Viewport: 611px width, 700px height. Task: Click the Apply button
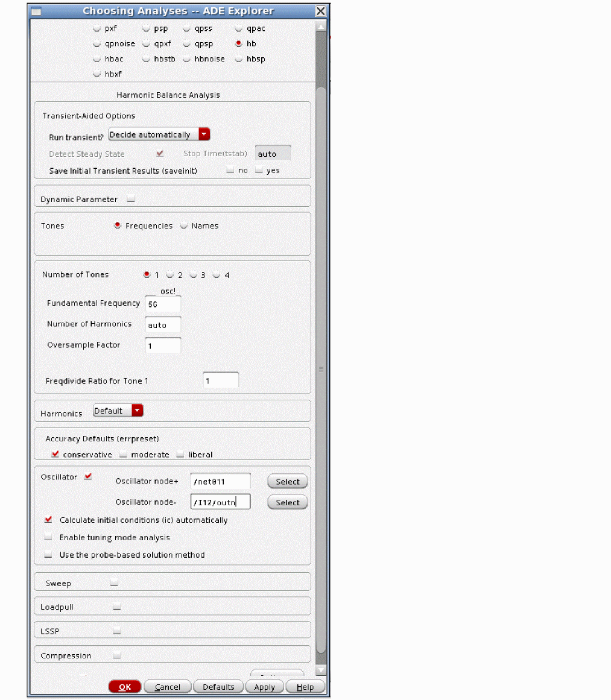(x=264, y=687)
